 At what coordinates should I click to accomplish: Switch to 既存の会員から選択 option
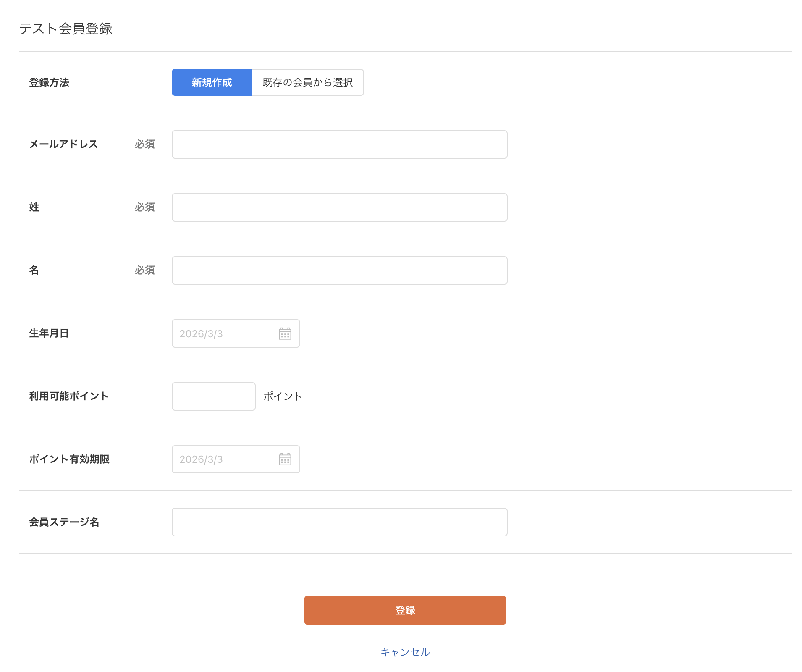click(307, 82)
